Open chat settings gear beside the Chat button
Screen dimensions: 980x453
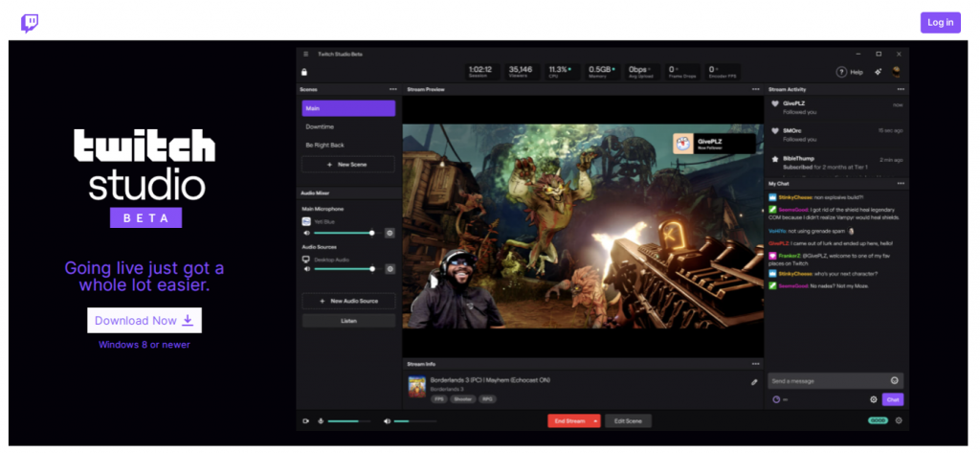(874, 399)
